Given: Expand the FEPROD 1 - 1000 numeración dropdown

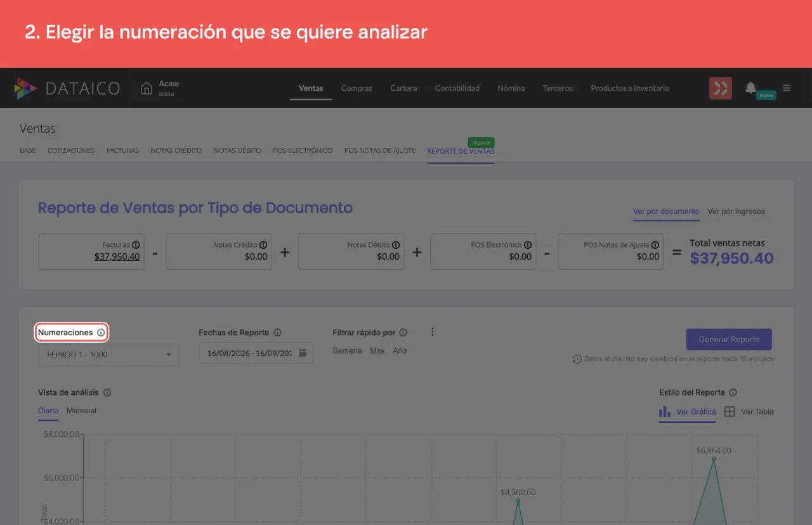Looking at the screenshot, I should coord(108,354).
